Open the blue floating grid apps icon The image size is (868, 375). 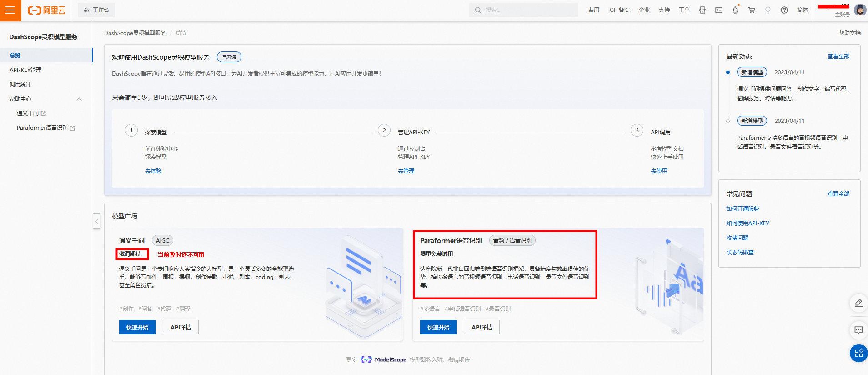tap(858, 353)
